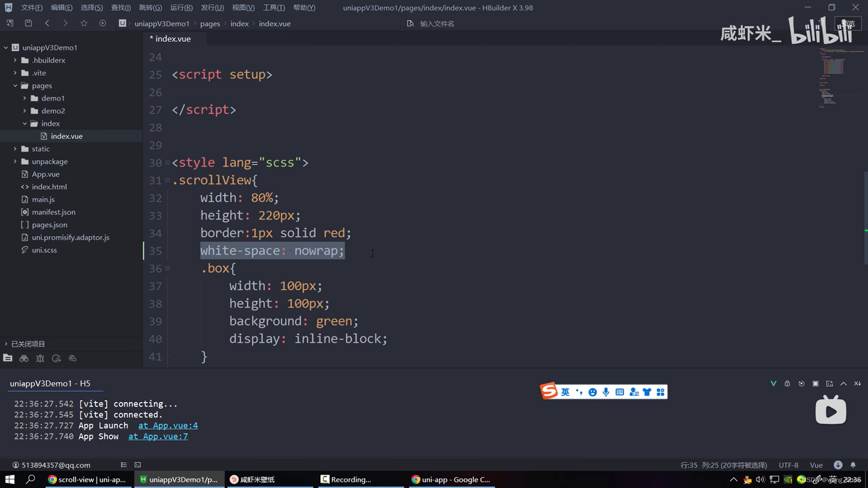The image size is (868, 488).
Task: Open uni.scss in project tree
Action: [44, 250]
